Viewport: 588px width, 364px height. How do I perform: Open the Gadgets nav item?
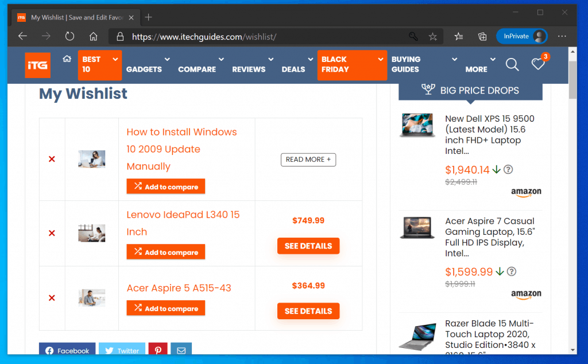(144, 69)
